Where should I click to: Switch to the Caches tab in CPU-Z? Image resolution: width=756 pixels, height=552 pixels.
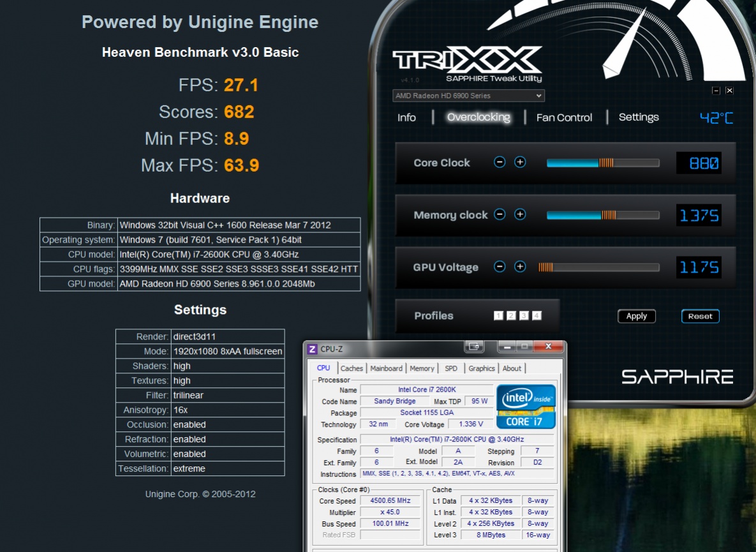(352, 368)
